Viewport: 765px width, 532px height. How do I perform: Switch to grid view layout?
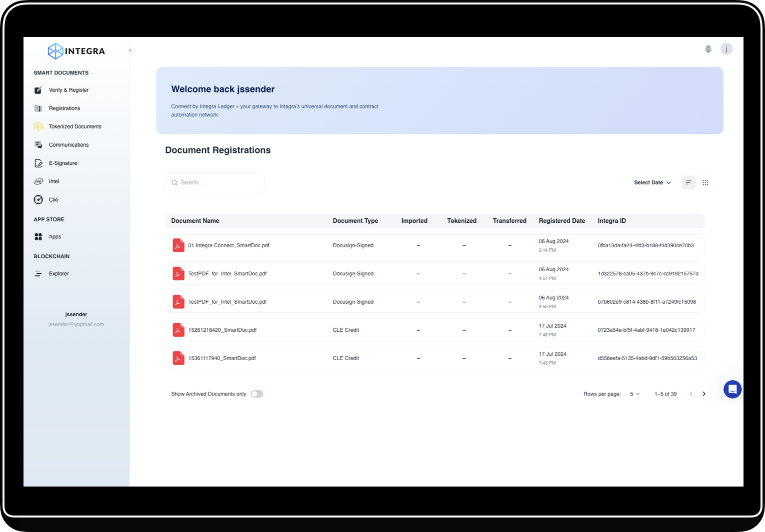[x=705, y=182]
